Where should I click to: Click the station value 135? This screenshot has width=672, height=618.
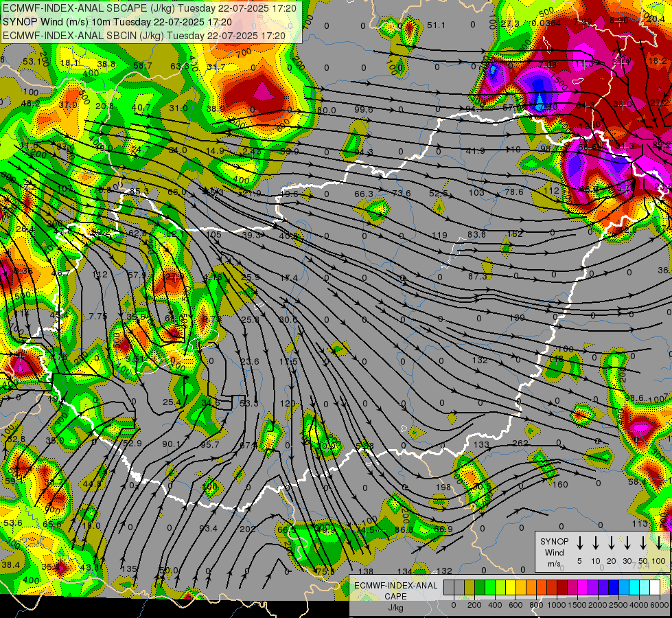point(129,569)
